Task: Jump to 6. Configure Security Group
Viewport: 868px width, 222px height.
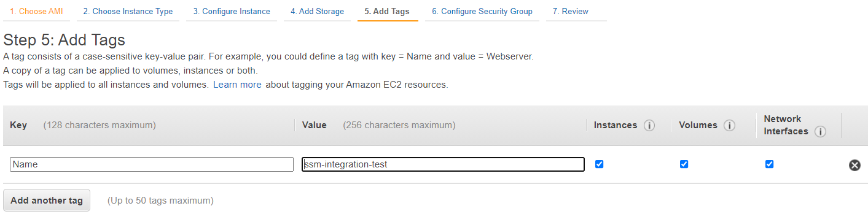Action: click(482, 12)
